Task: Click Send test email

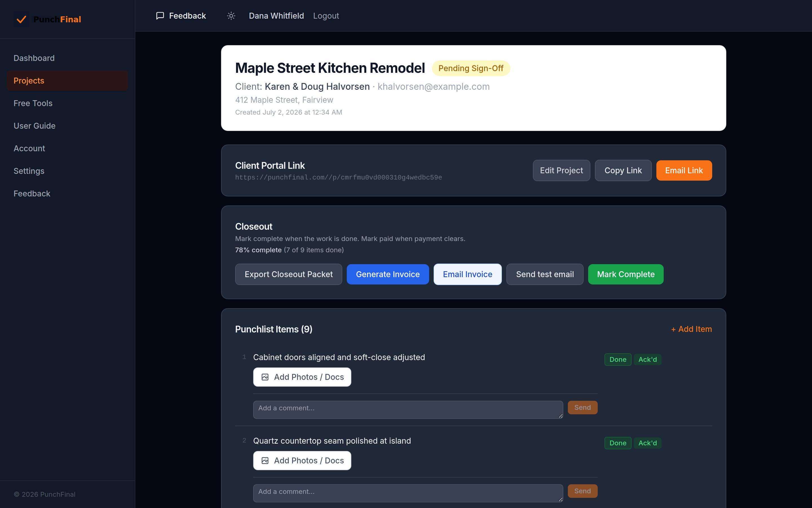Action: pyautogui.click(x=545, y=274)
